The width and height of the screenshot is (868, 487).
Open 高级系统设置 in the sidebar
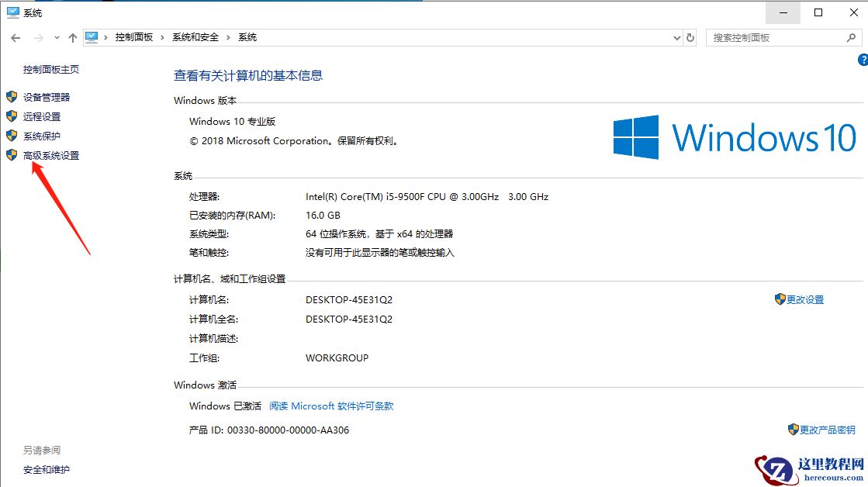51,155
